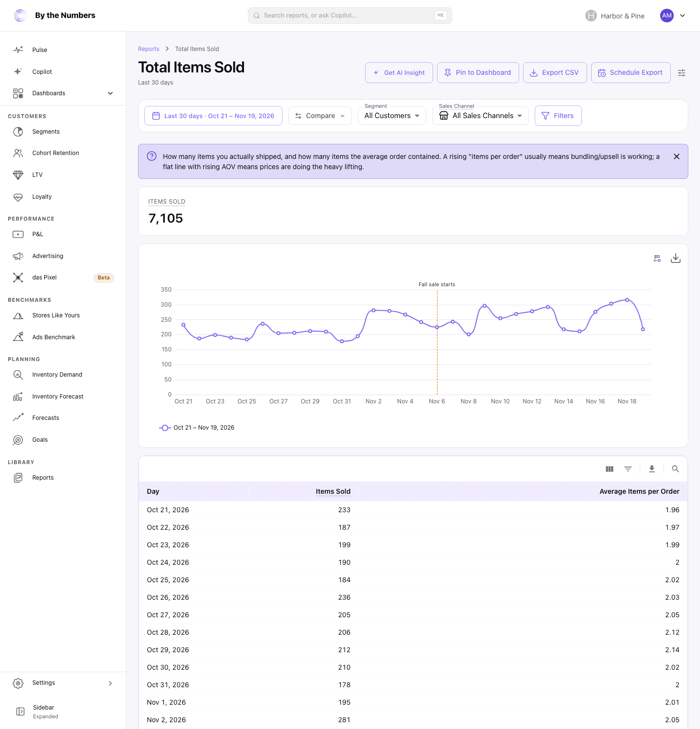Image resolution: width=700 pixels, height=729 pixels.
Task: Click the Harbor & Pine store selector
Action: [615, 16]
